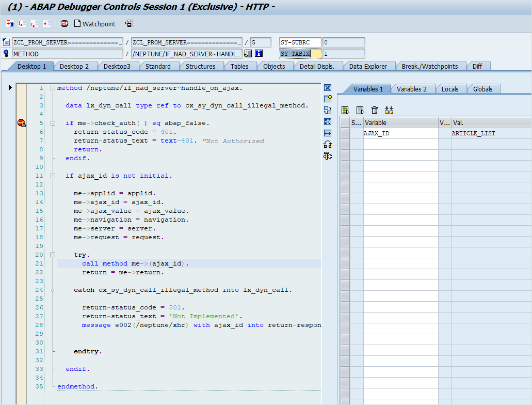Switch to the Break./Watchpoints tab
Viewport: 532px width, 405px height.
pyautogui.click(x=430, y=66)
